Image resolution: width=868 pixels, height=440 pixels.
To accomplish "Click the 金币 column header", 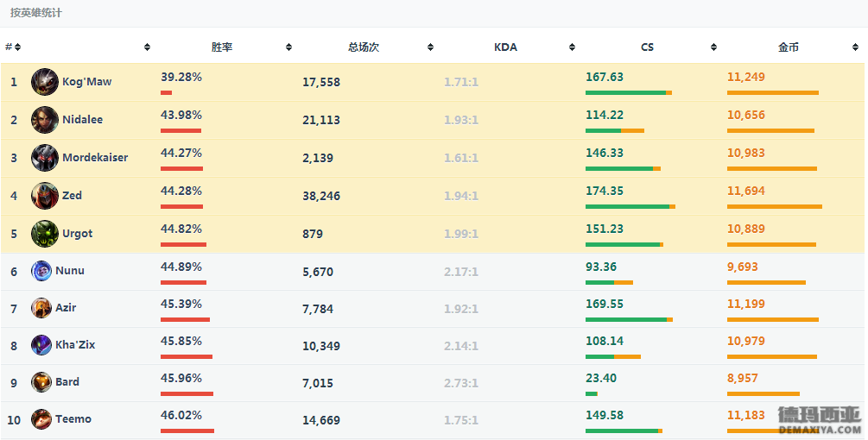I will 789,47.
